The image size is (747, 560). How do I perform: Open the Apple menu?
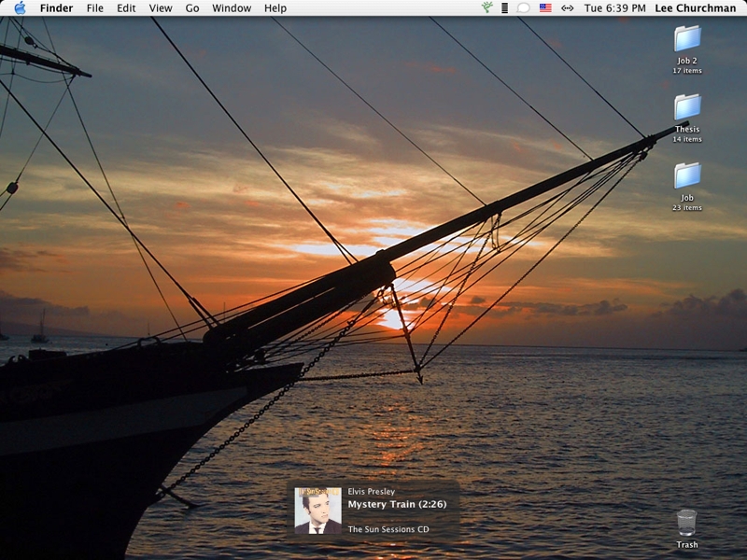pos(20,8)
